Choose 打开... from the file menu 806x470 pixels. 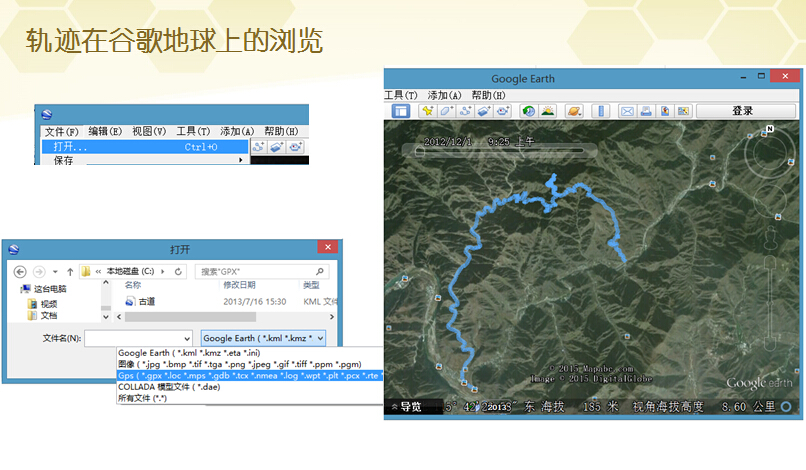145,147
